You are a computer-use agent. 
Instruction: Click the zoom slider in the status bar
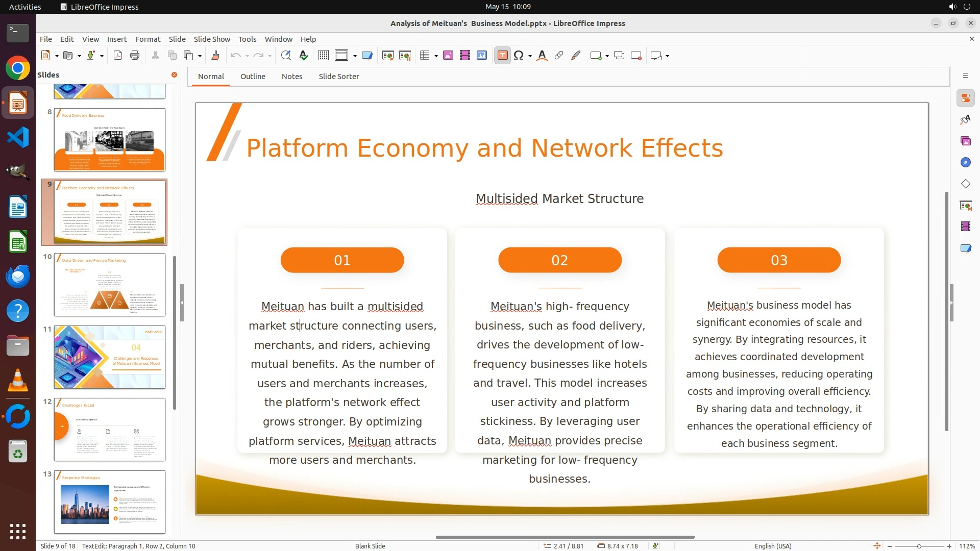(x=919, y=546)
